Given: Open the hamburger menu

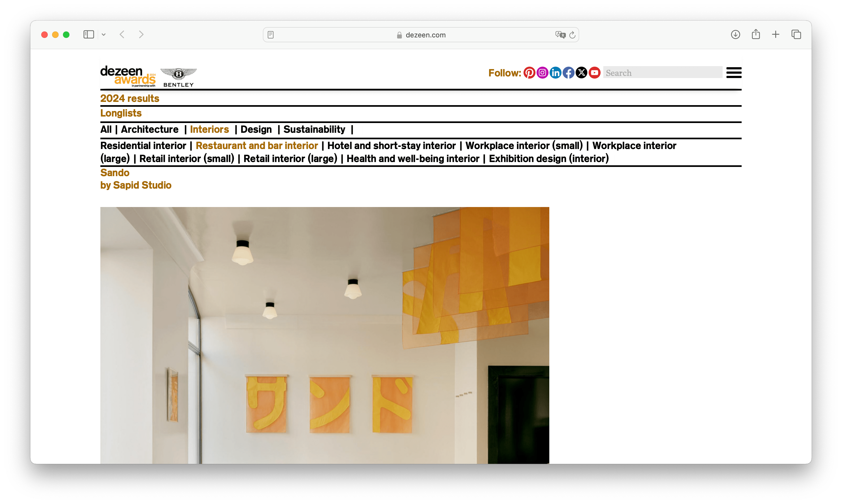Looking at the screenshot, I should coord(733,73).
